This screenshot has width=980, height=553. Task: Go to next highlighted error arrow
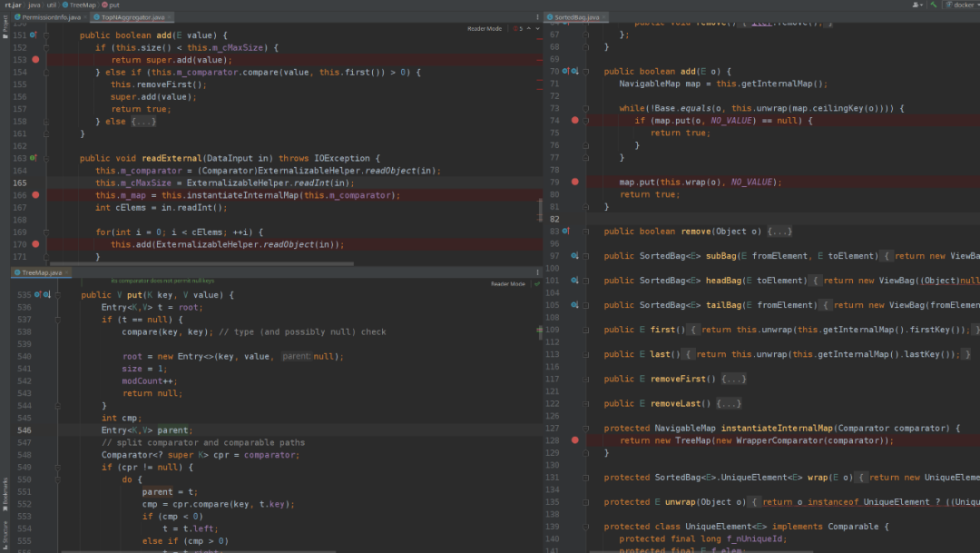(537, 29)
